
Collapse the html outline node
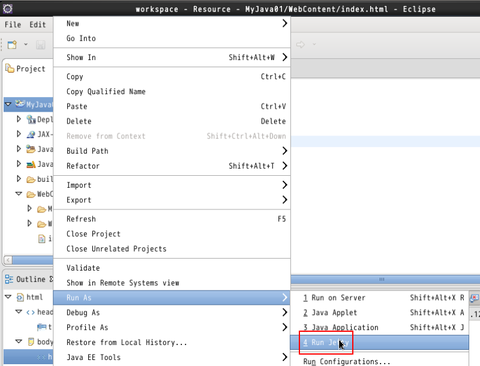[8, 297]
